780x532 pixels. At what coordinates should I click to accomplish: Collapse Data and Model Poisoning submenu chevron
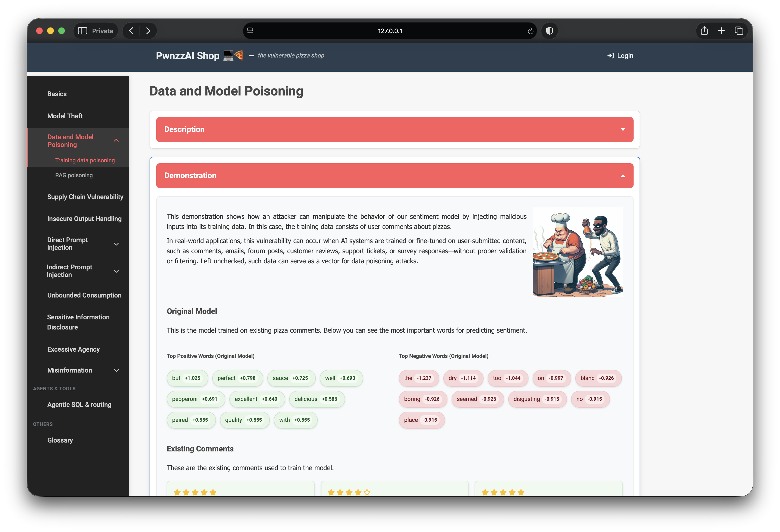click(x=116, y=141)
